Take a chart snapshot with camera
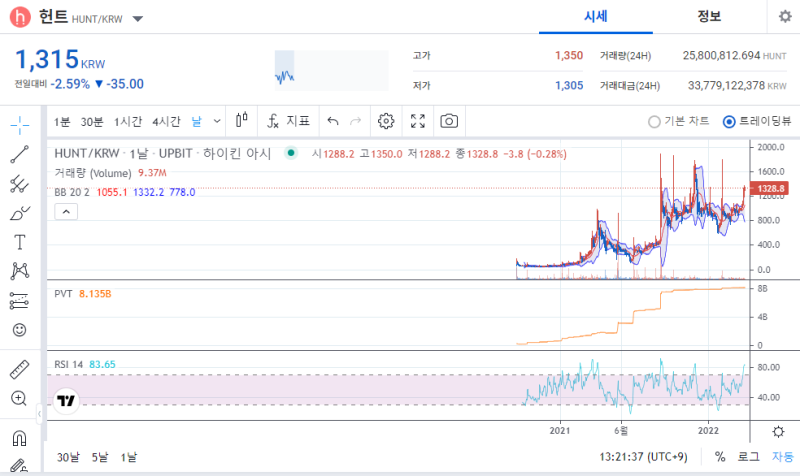Viewport: 800px width, 476px height. click(449, 121)
